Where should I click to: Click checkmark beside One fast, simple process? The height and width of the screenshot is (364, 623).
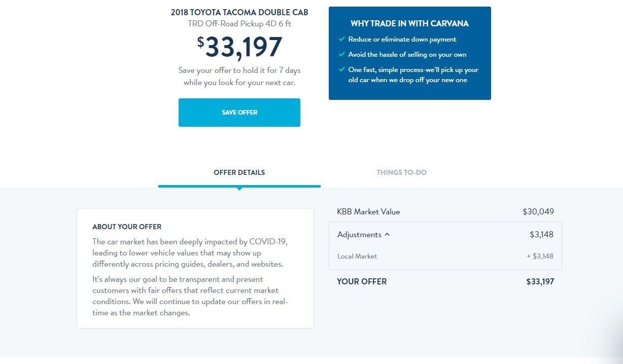pos(341,69)
